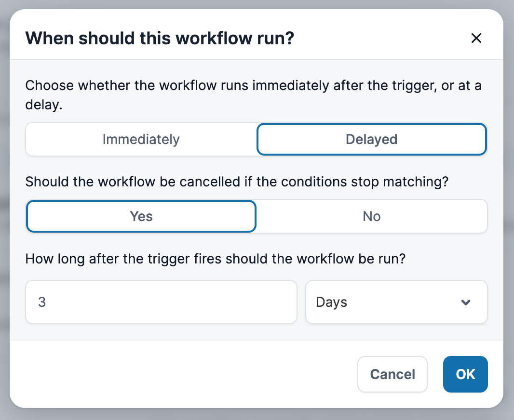
Task: Place cursor on the value 3
Action: 42,302
